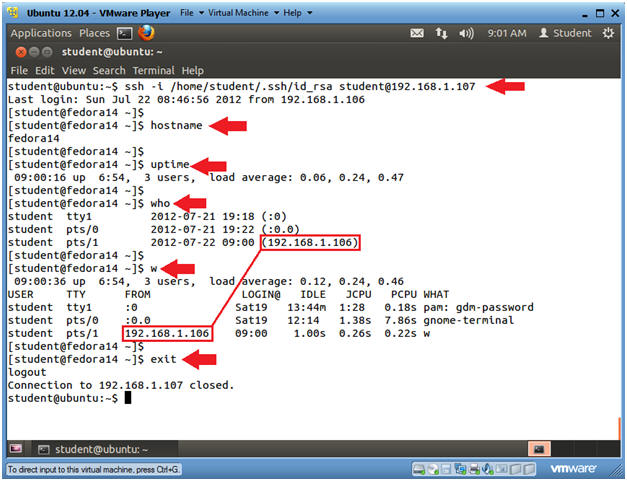Click the ssh -i id_rsa command line
Screen dimensions: 627x481
tap(242, 86)
